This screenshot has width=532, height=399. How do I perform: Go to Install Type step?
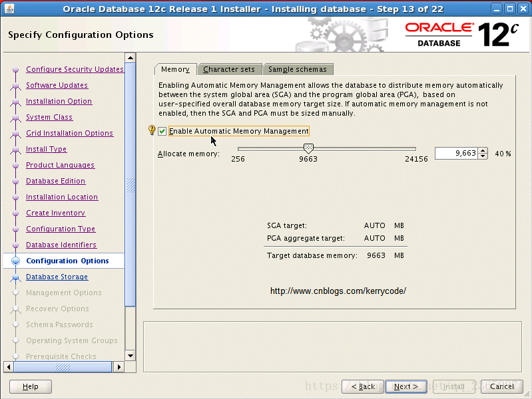(46, 149)
